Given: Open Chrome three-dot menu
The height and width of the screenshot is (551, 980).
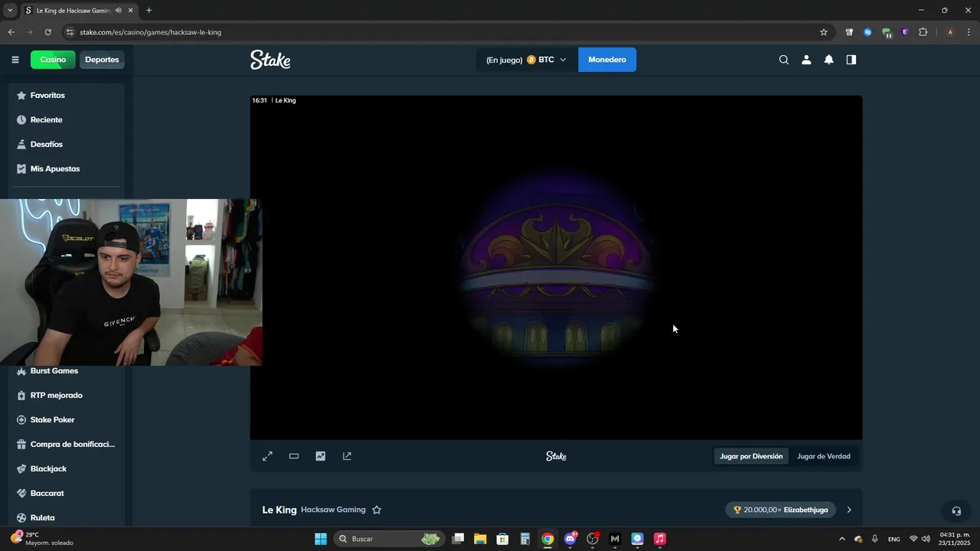Looking at the screenshot, I should (x=969, y=32).
